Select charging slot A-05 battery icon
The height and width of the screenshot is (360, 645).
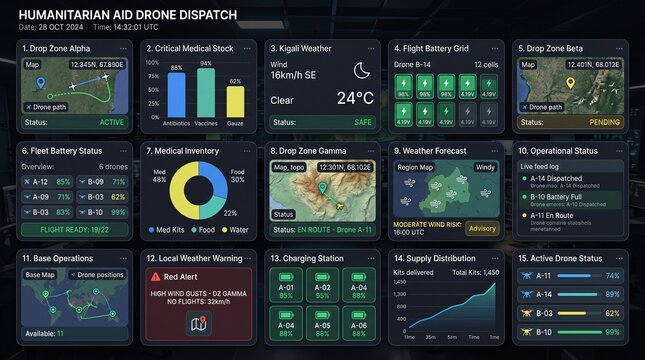pyautogui.click(x=322, y=315)
